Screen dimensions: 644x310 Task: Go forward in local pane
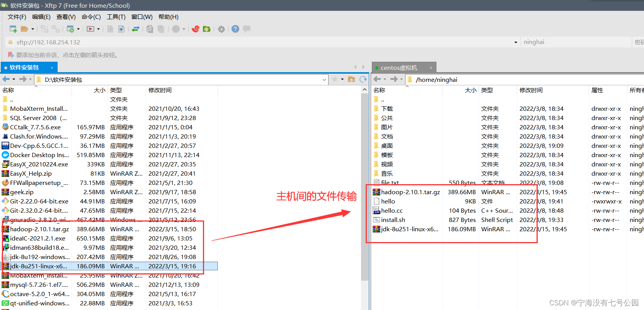pos(23,79)
